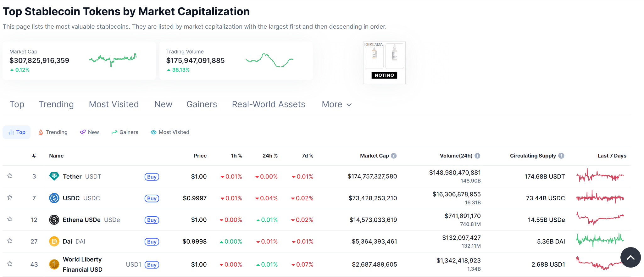
Task: Star Tether to add to watchlist
Action: click(10, 176)
